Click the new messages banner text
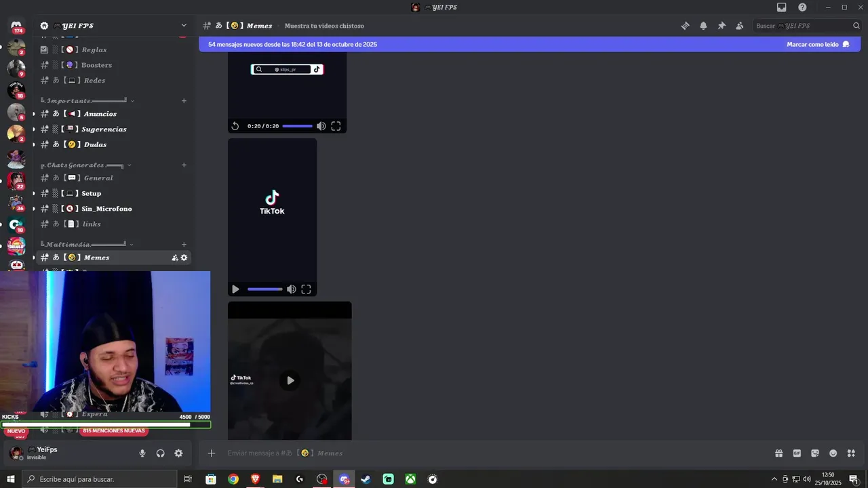This screenshot has height=488, width=868. (292, 44)
